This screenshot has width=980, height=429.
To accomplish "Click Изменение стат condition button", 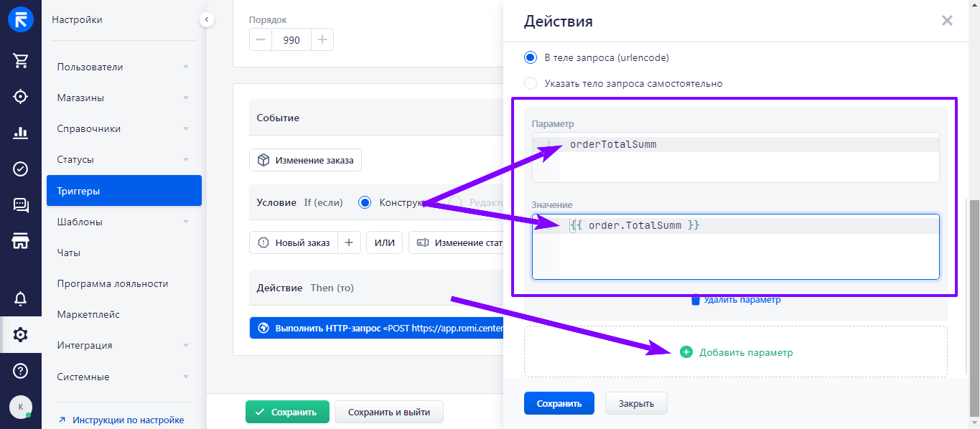I will click(456, 242).
